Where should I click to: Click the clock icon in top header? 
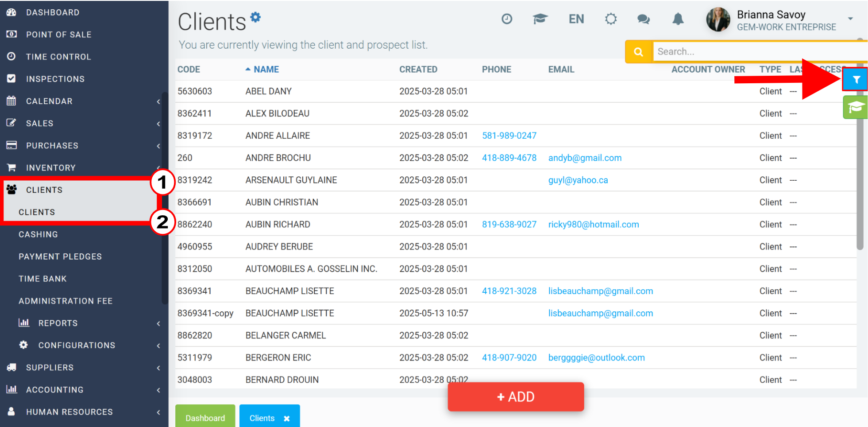507,19
